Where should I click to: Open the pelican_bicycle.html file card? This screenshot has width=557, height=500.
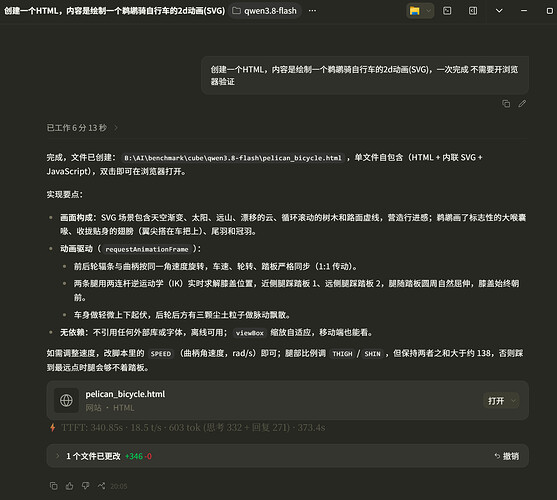click(x=287, y=400)
